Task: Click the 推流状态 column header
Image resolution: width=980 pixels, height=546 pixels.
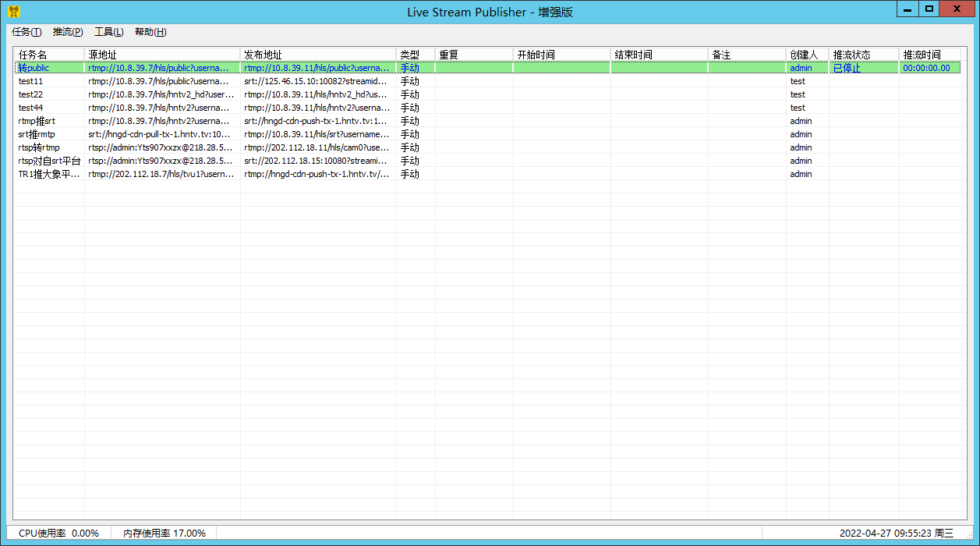Action: (864, 55)
